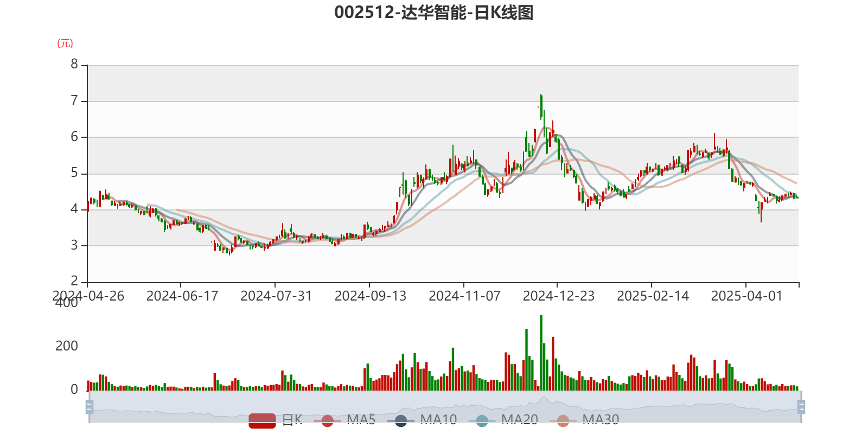Click the MA20 legend circle icon

tap(482, 420)
